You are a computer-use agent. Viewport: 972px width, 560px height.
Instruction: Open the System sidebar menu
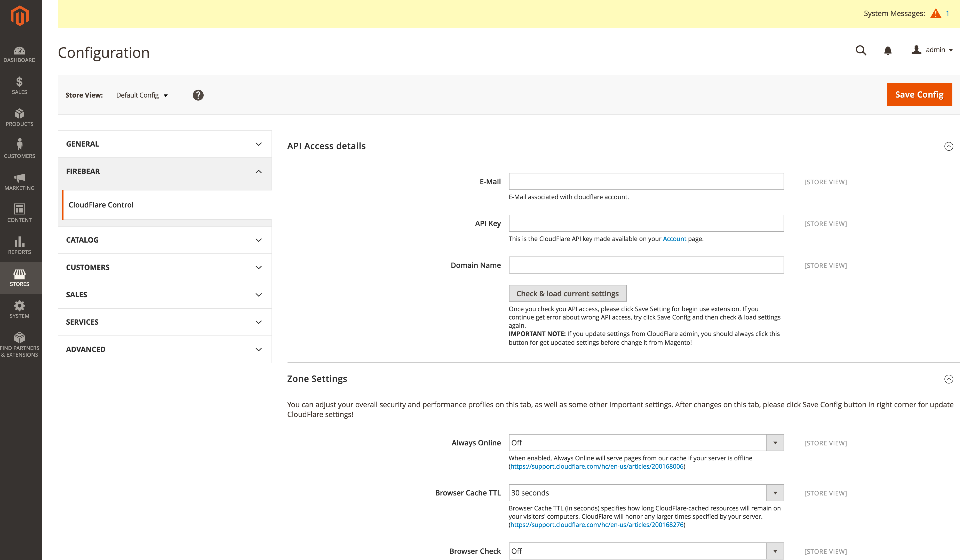tap(19, 309)
